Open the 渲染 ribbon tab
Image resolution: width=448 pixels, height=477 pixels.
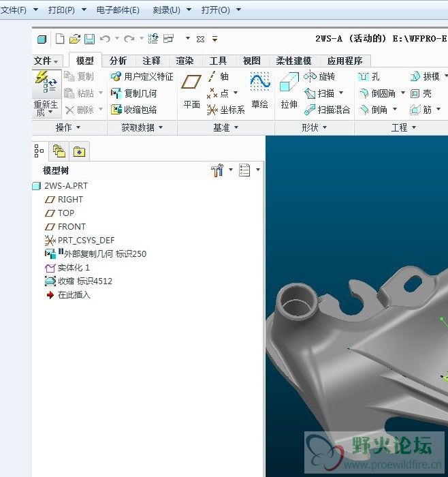[x=185, y=61]
